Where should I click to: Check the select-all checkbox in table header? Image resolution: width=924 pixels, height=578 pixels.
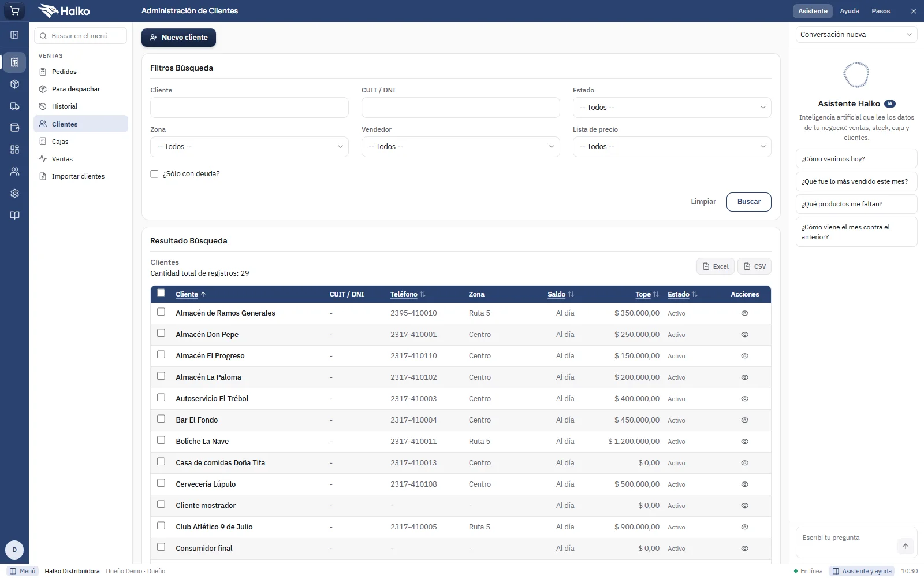161,293
